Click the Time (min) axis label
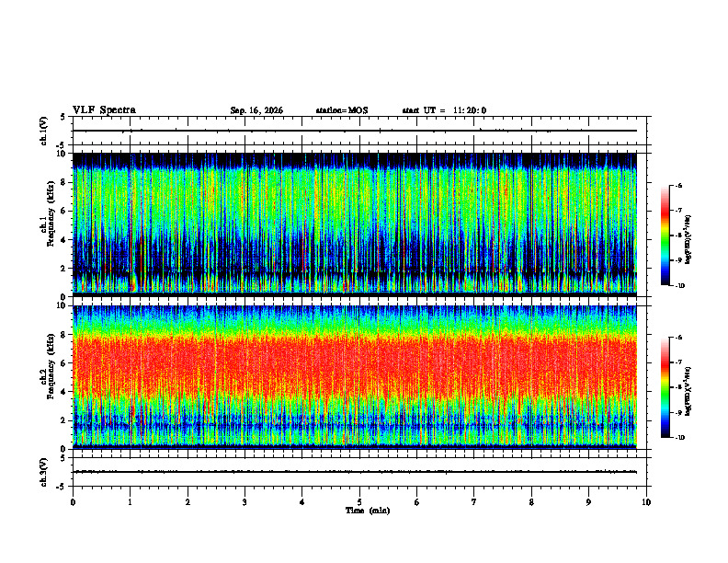This screenshot has width=728, height=563. [x=368, y=511]
